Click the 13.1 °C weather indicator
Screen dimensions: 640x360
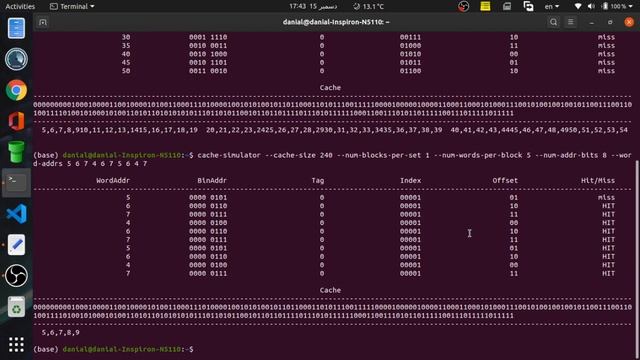point(368,7)
